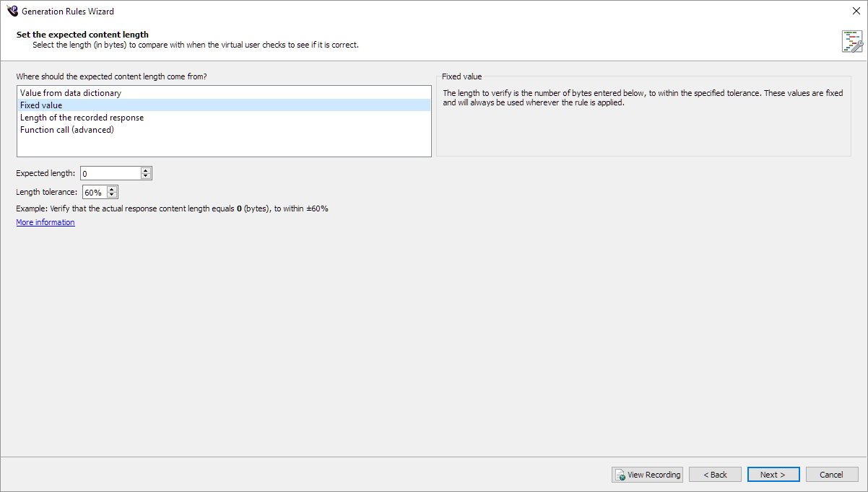Go to previous step with Back

[715, 475]
